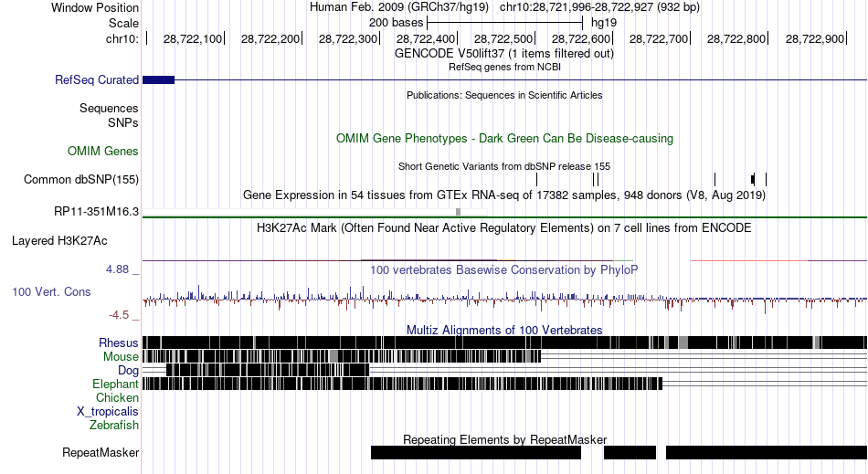The height and width of the screenshot is (474, 868).
Task: Click the first RepeatMasker element block
Action: click(475, 452)
